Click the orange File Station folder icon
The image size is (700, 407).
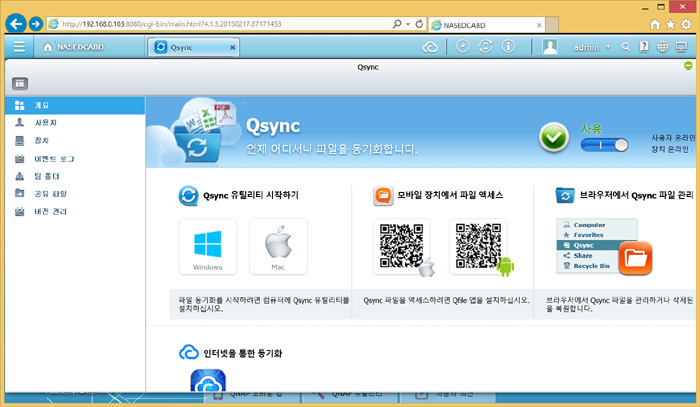(635, 258)
